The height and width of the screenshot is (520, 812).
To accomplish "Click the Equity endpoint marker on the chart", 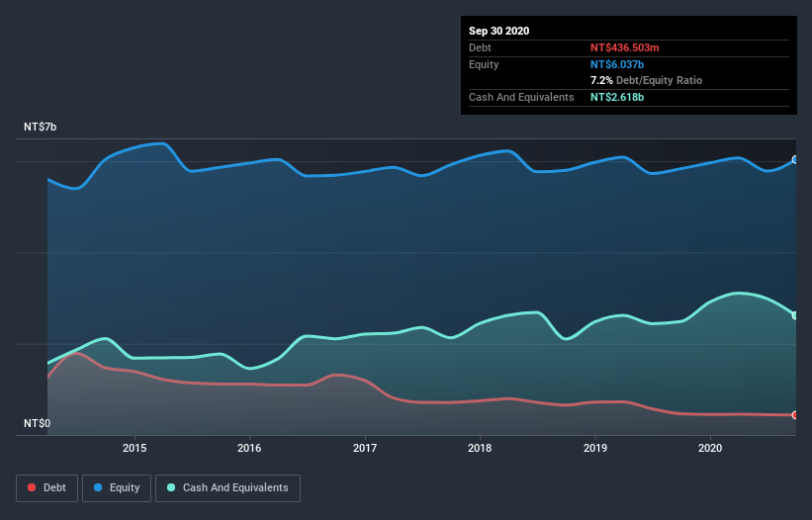I will coord(795,160).
